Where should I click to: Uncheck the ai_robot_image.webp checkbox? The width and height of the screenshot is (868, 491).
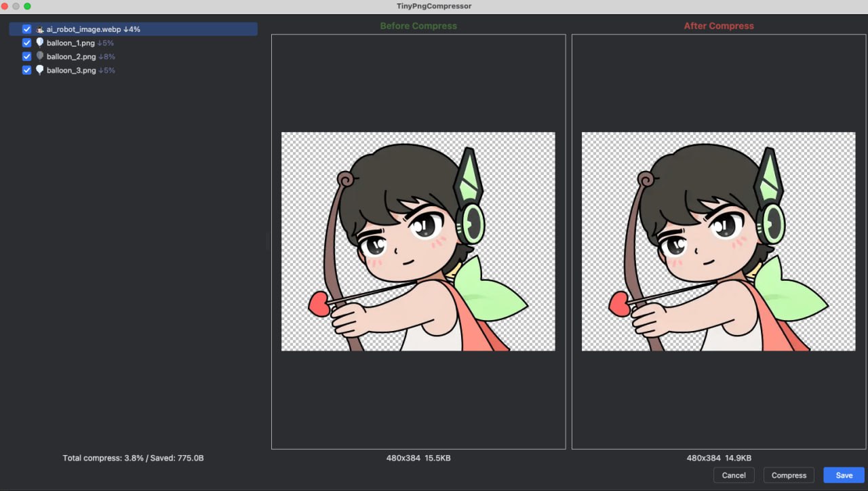[x=27, y=29]
